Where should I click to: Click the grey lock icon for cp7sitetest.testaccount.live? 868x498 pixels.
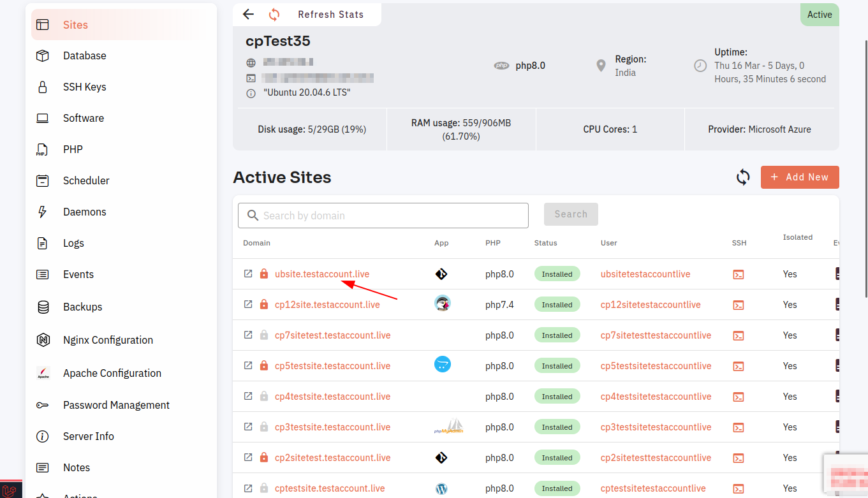(x=264, y=335)
